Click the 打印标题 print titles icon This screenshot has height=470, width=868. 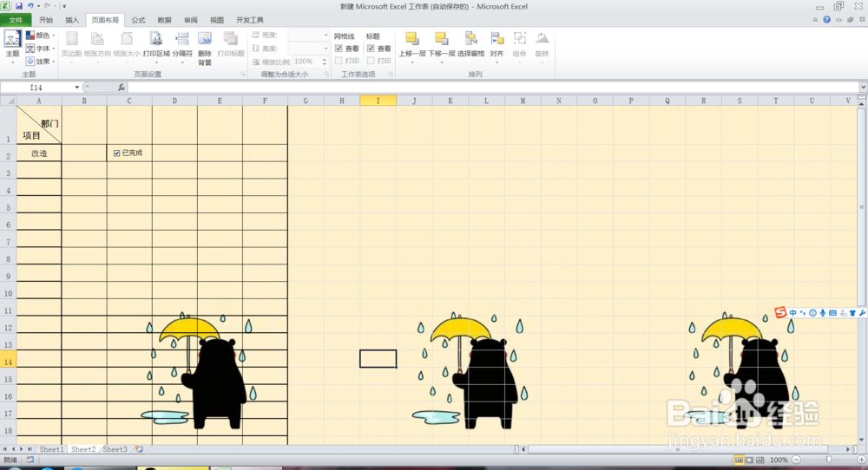tap(230, 39)
